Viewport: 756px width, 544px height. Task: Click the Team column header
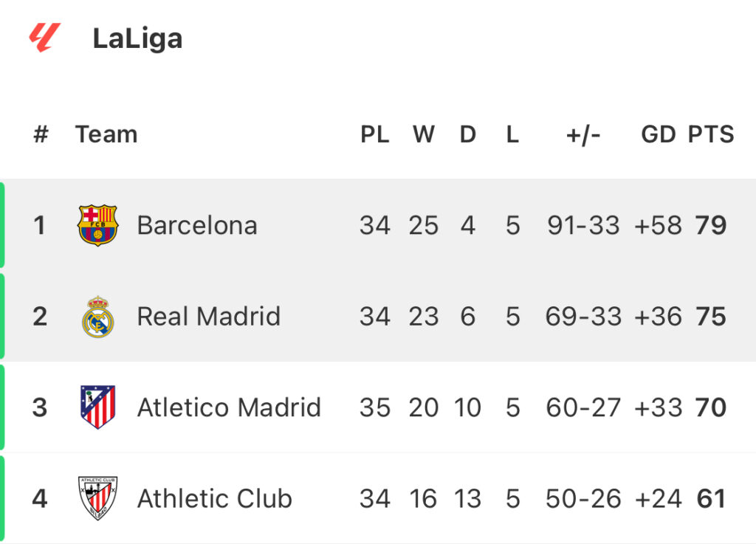[x=106, y=134]
